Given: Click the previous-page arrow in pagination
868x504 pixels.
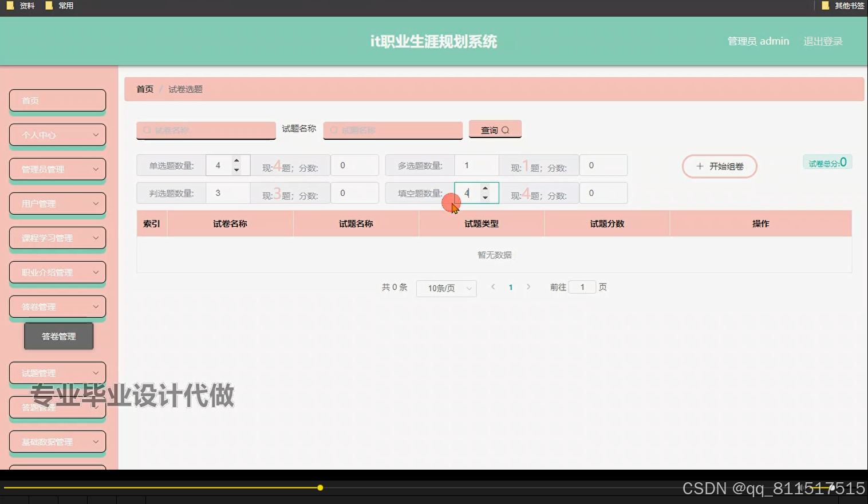Looking at the screenshot, I should pos(492,287).
